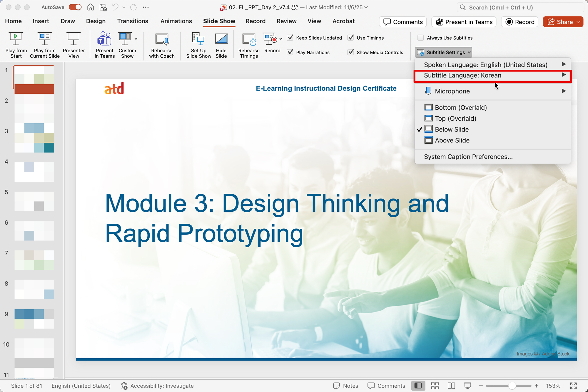The height and width of the screenshot is (392, 588).
Task: Select Play from Start
Action: (16, 45)
